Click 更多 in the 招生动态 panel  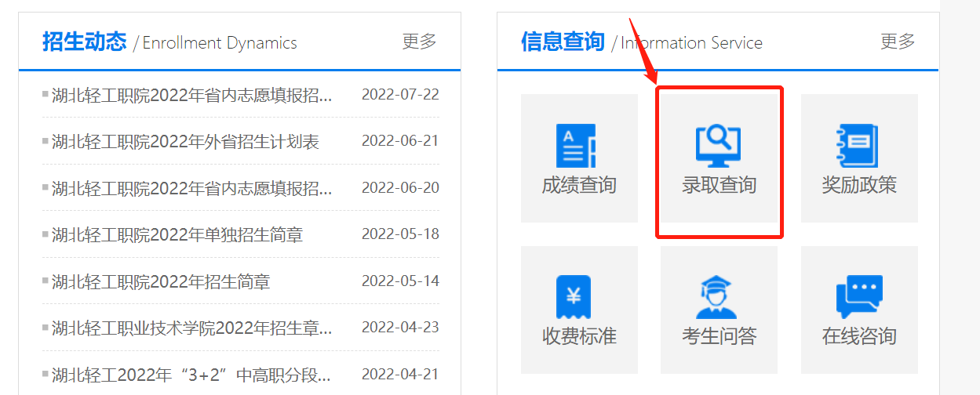[x=419, y=42]
